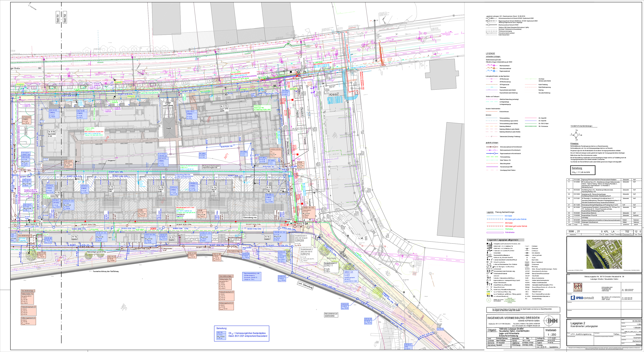This screenshot has width=644, height=352.
Task: Click the Blatt 701 sheet label
Action: tap(58, 17)
